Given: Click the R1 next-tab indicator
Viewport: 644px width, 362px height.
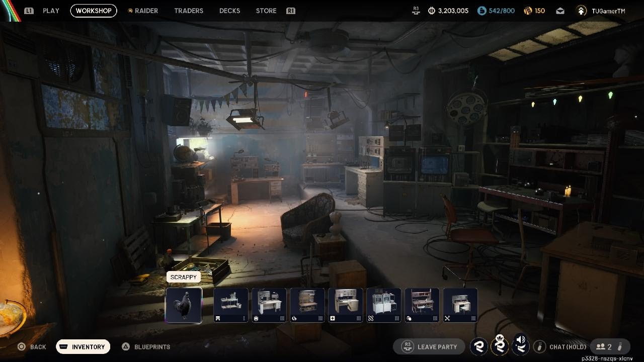Looking at the screenshot, I should (x=291, y=11).
